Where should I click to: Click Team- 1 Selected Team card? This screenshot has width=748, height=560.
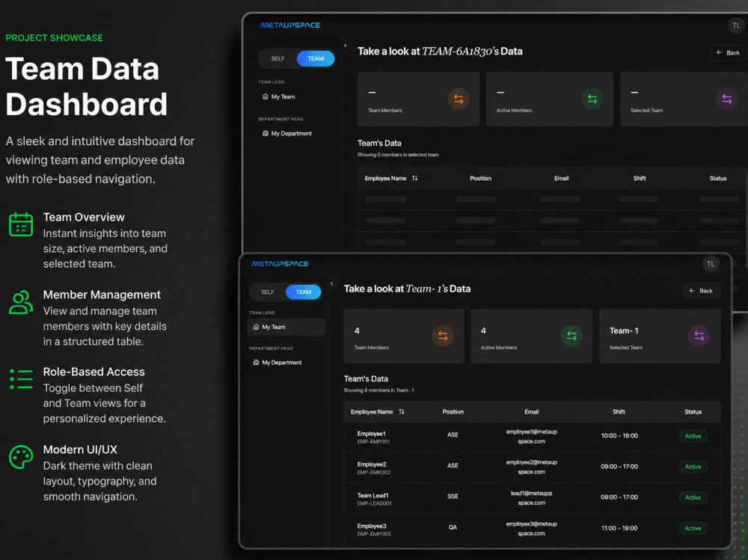pos(659,336)
